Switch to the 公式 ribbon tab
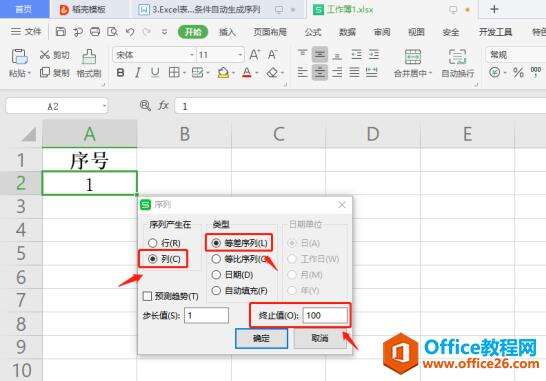This screenshot has width=546, height=381. (313, 32)
